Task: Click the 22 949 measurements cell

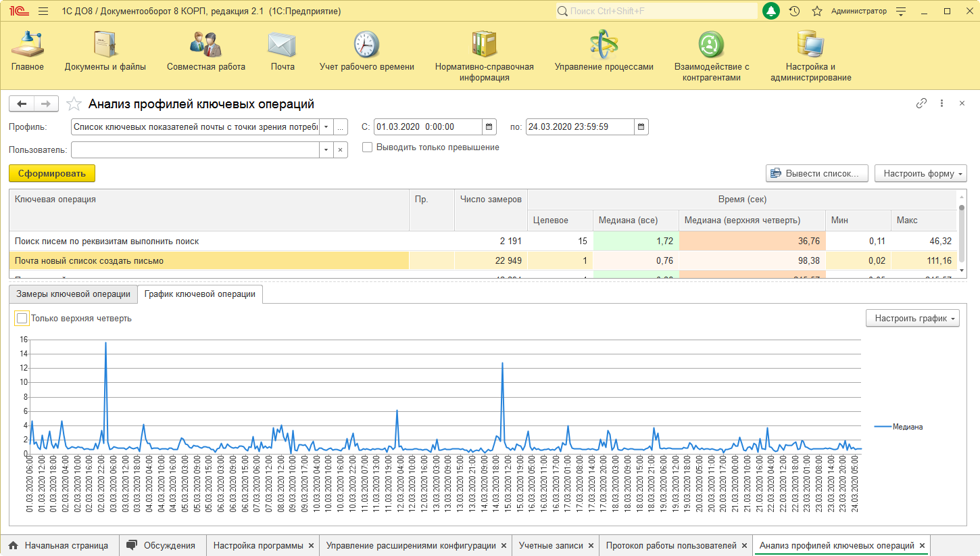Action: coord(491,261)
